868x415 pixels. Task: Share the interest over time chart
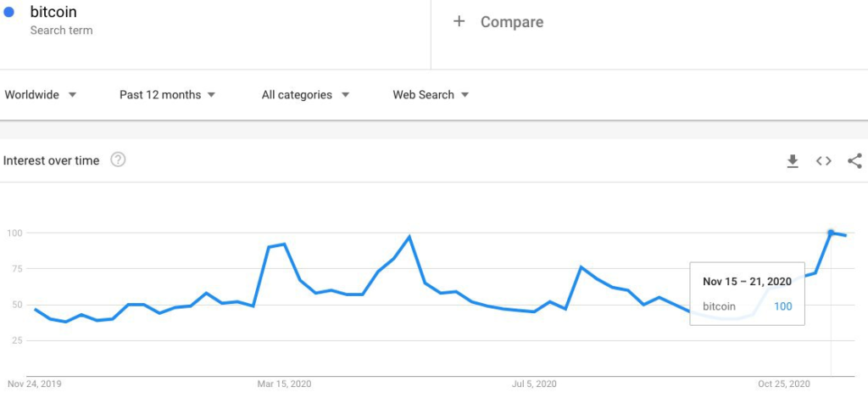tap(854, 160)
